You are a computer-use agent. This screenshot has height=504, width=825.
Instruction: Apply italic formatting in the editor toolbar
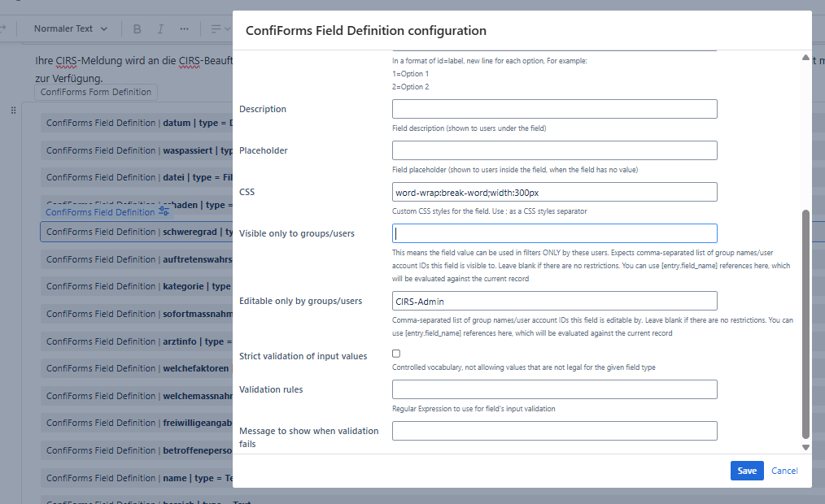(160, 28)
